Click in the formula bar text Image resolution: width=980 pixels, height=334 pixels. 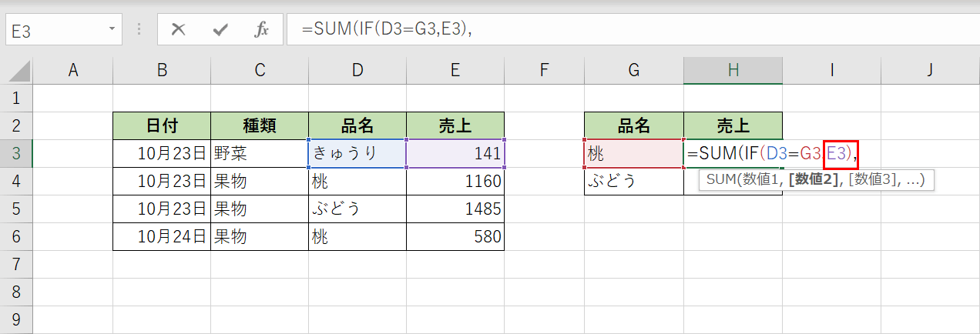(x=616, y=30)
